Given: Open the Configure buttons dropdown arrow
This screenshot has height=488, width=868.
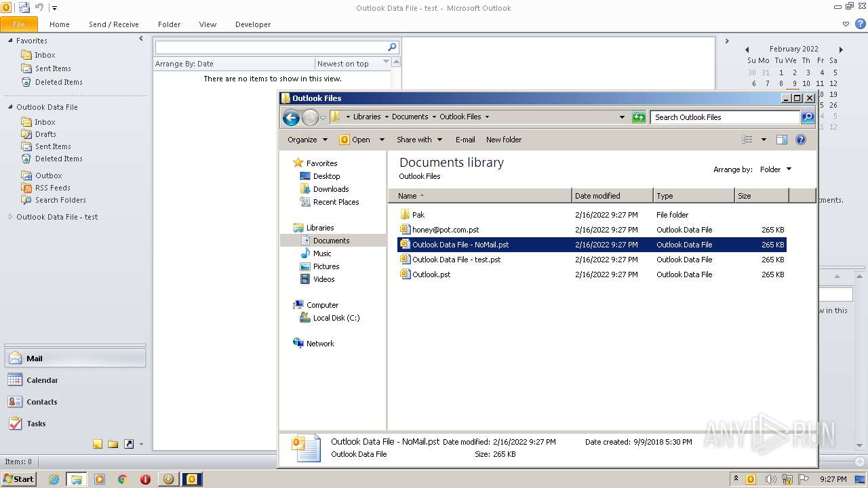Looking at the screenshot, I should click(x=141, y=445).
